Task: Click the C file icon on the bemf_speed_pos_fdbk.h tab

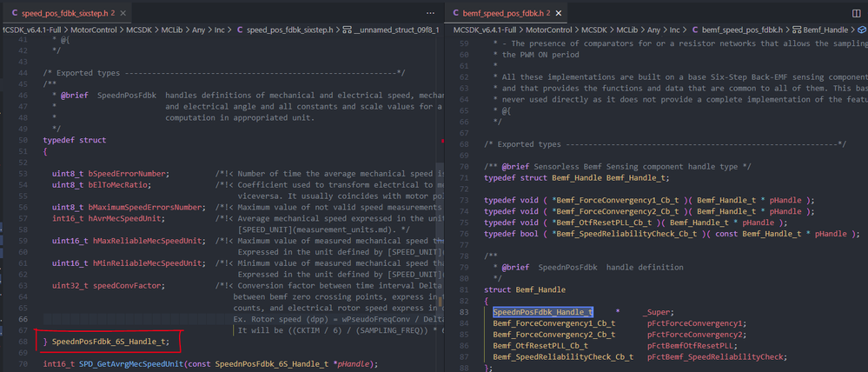Action: pos(456,14)
